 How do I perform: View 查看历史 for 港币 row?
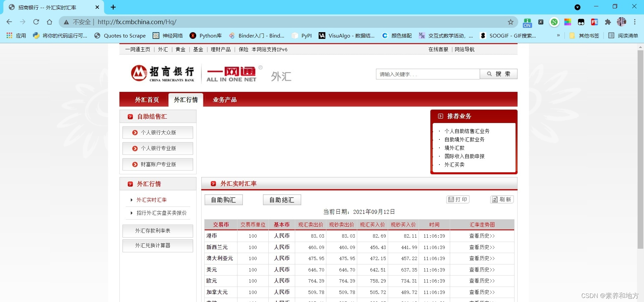pyautogui.click(x=482, y=236)
